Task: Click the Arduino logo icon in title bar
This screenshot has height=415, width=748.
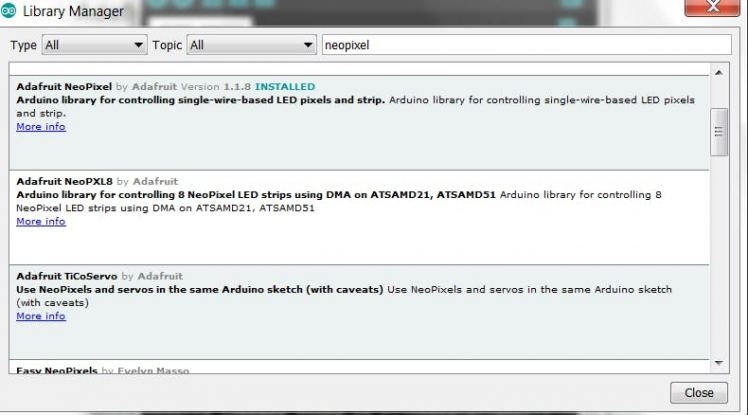Action: tap(8, 10)
